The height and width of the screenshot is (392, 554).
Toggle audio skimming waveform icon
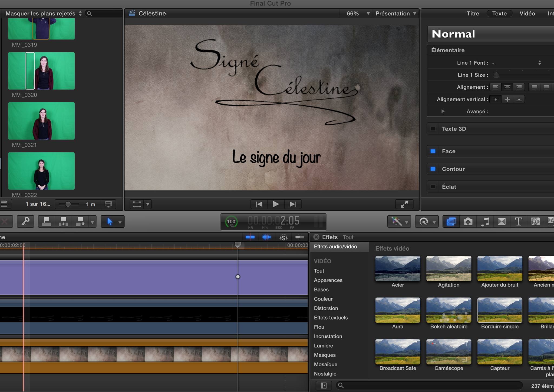(x=266, y=237)
